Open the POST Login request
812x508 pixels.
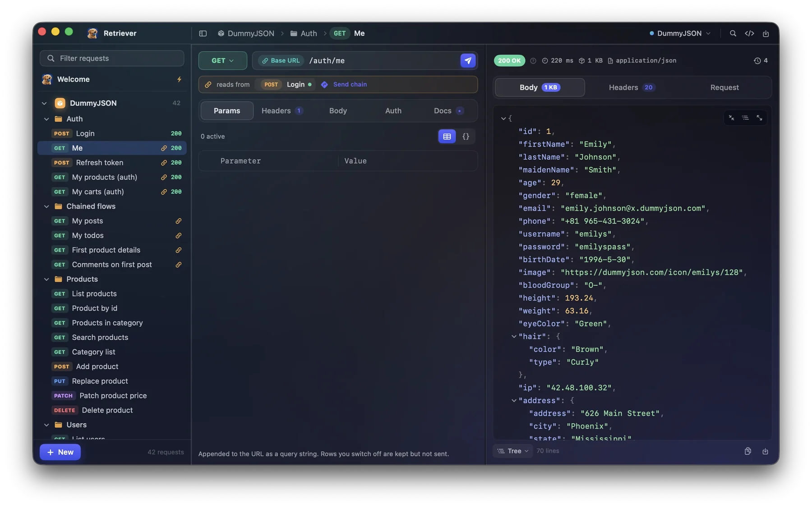point(112,133)
